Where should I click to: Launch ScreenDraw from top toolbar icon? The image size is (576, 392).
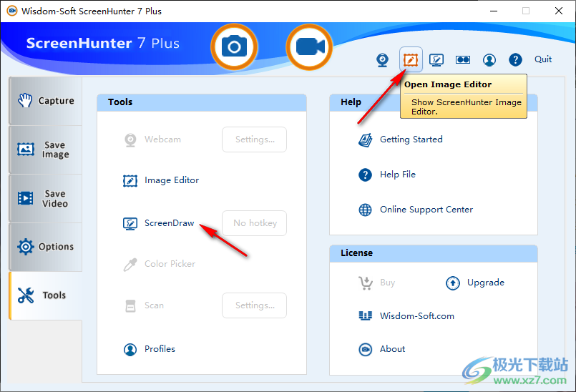pos(436,59)
